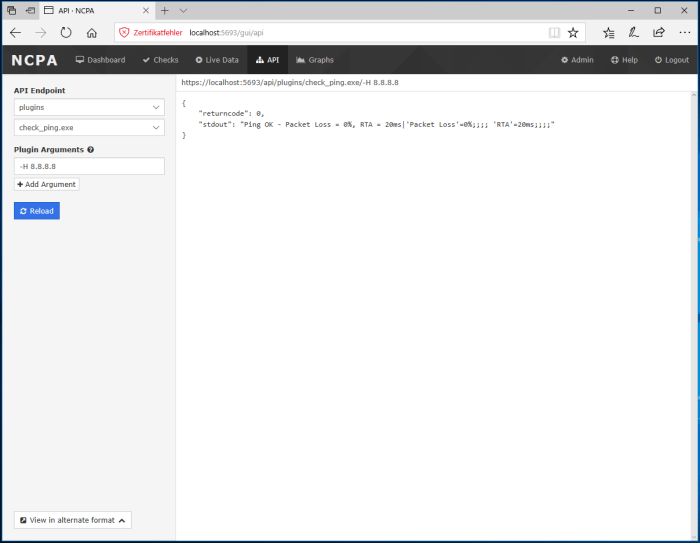Open the check_ping.exe plugin dropdown
Viewport: 700px width, 543px height.
[x=89, y=128]
